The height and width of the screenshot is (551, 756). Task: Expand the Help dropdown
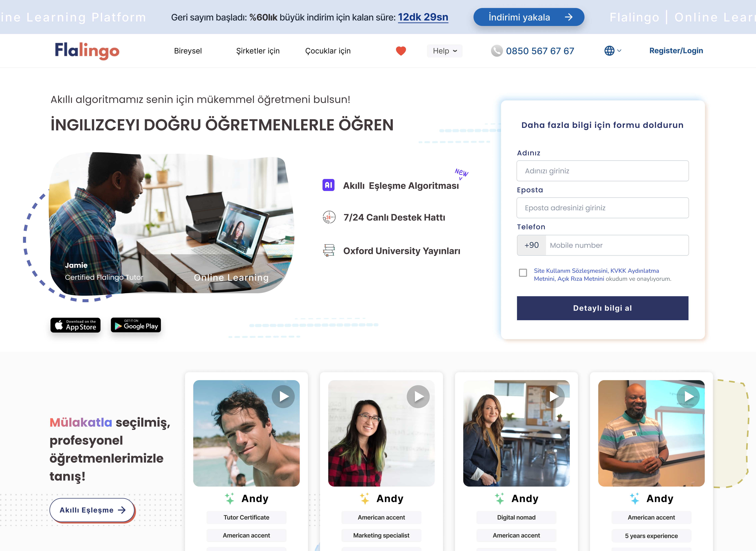pyautogui.click(x=444, y=51)
